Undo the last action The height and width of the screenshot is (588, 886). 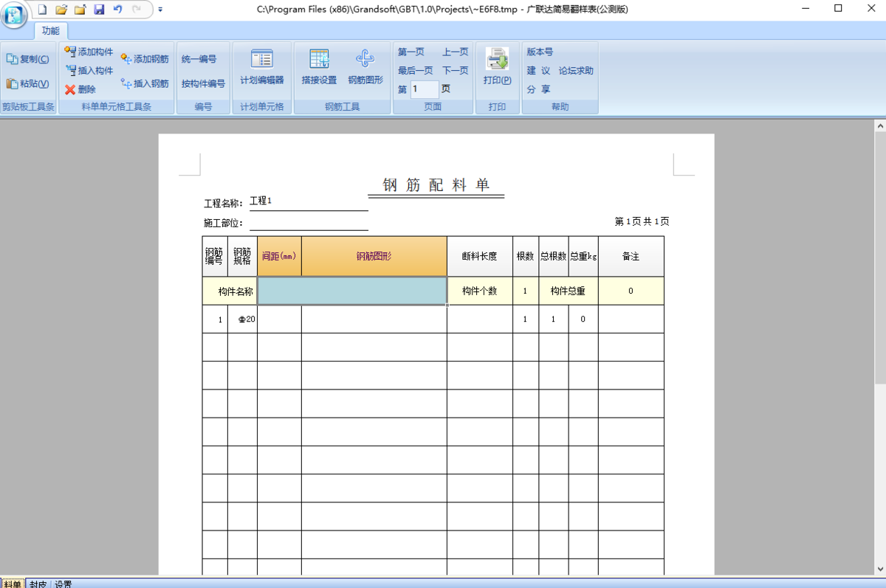118,9
